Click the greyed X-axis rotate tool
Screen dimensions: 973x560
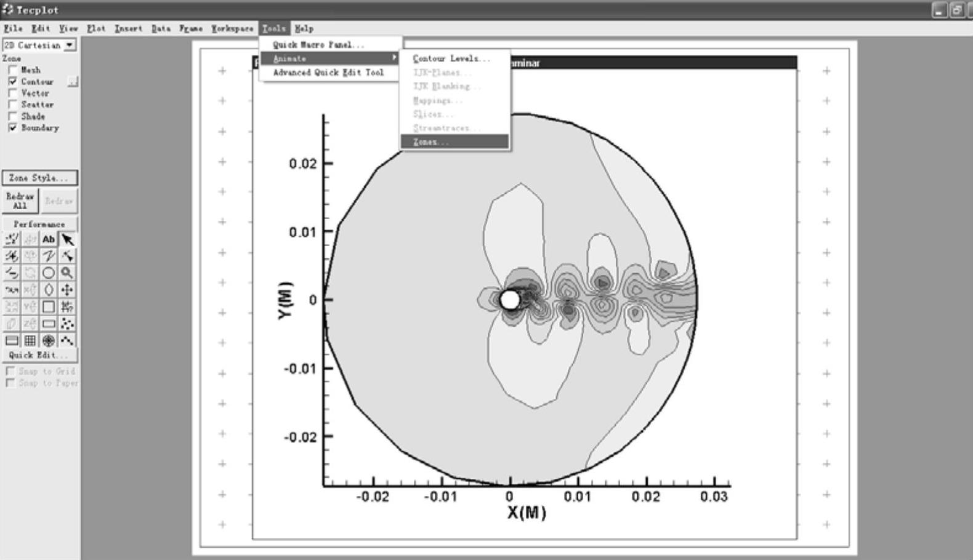tap(30, 290)
